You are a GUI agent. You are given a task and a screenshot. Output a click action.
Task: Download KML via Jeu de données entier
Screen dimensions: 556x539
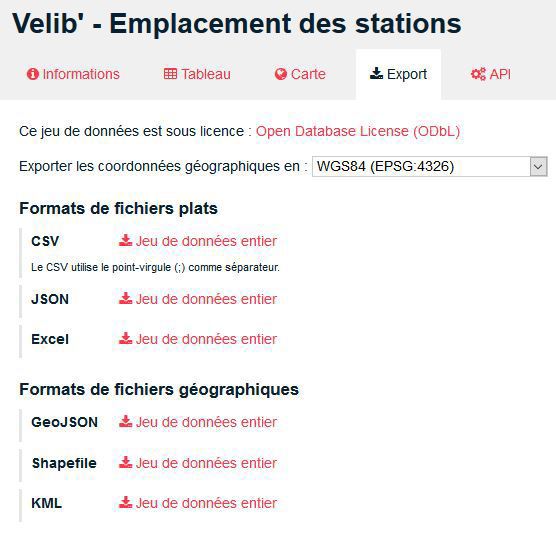(198, 503)
